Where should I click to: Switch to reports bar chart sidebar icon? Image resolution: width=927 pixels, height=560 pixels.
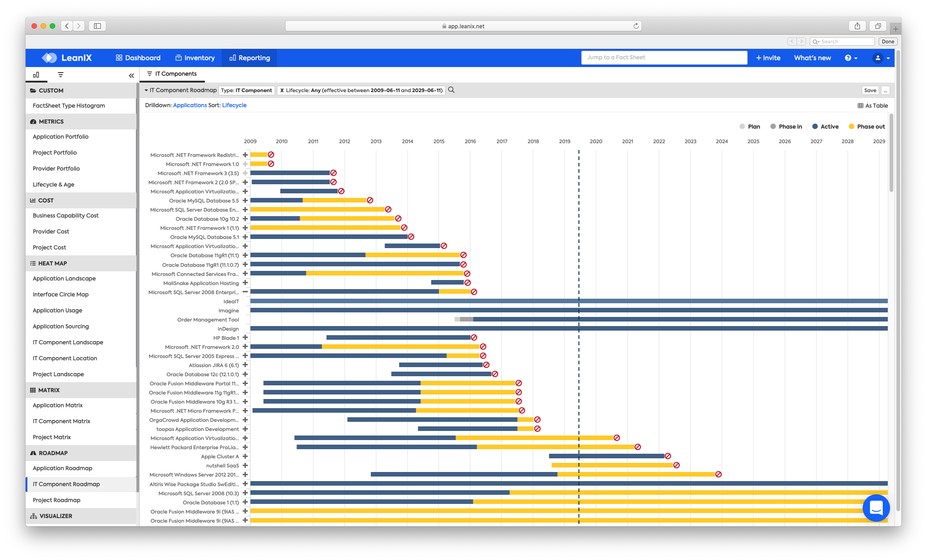tap(36, 75)
